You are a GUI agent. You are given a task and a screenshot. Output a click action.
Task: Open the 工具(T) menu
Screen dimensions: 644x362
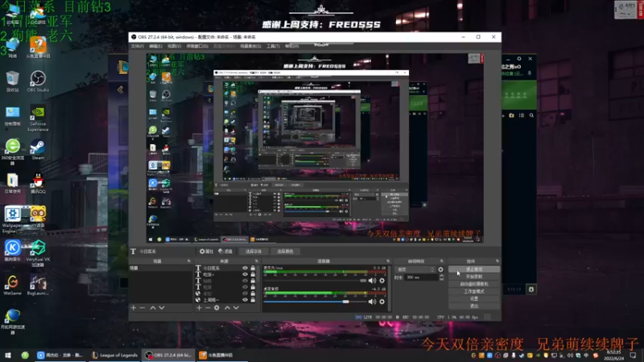pos(273,46)
